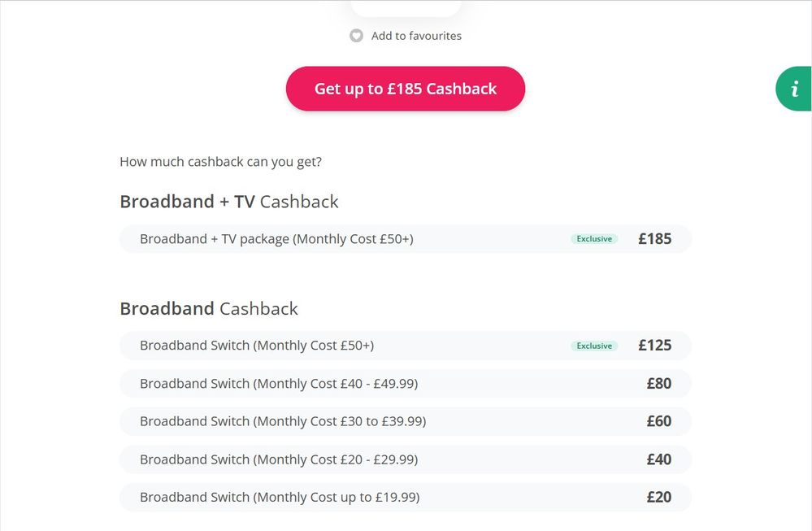Select the Broadband Switch £20 - £29.99 row
Viewport: 812px width, 531px height.
point(406,459)
